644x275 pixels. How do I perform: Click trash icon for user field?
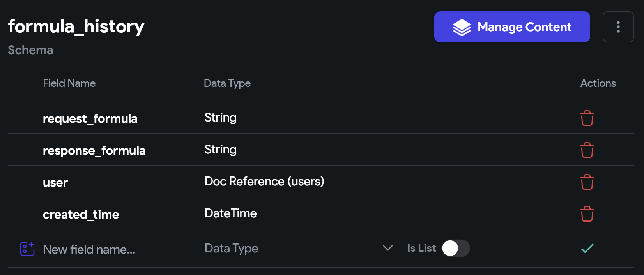pyautogui.click(x=587, y=182)
